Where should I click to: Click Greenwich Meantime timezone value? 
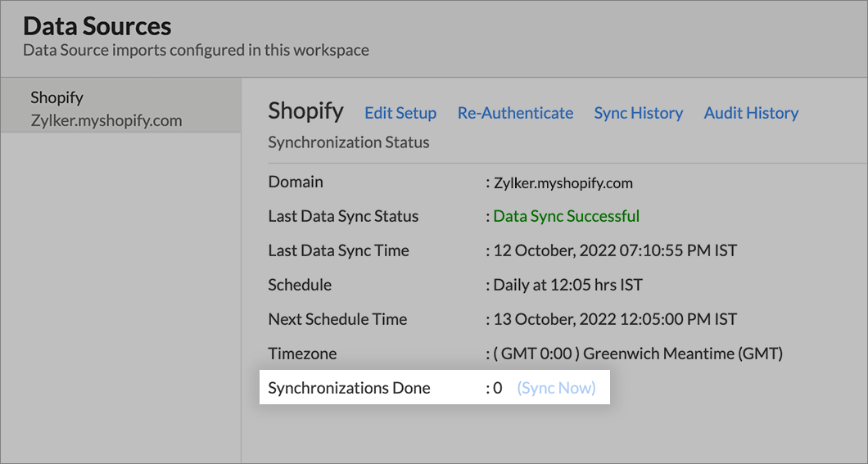click(x=638, y=354)
